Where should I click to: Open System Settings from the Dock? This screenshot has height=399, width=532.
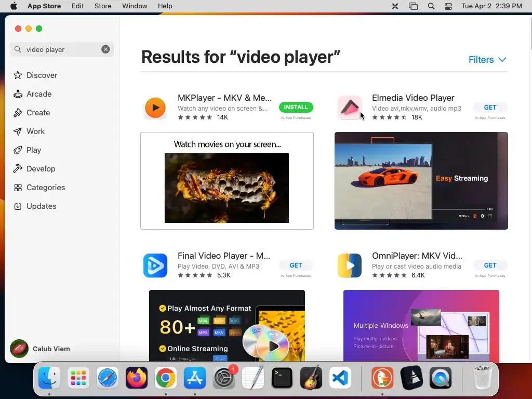[224, 378]
